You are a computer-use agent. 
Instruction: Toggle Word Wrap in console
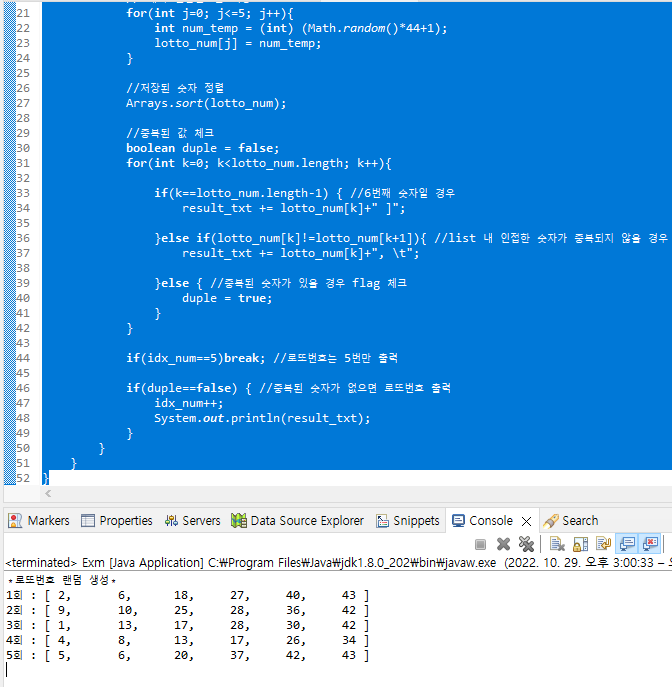click(x=603, y=544)
